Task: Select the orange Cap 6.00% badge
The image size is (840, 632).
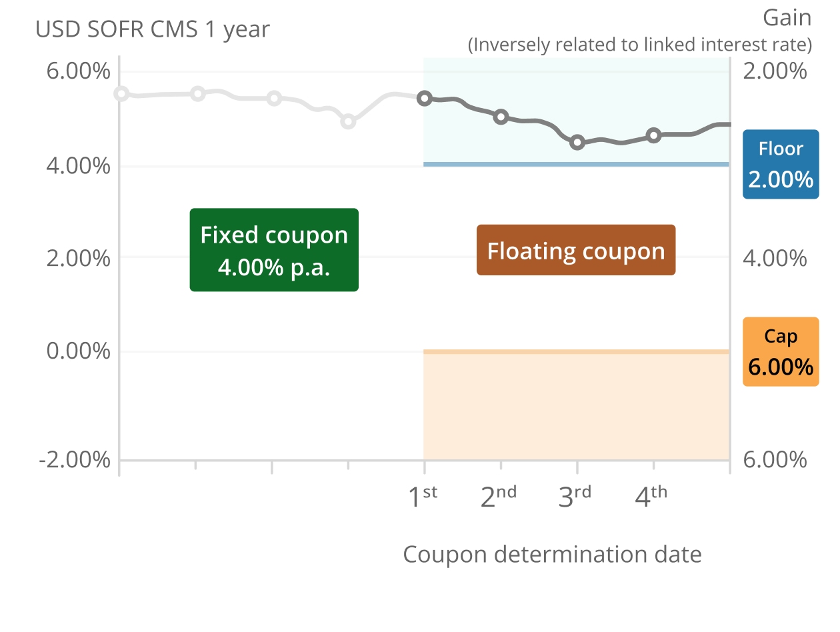Action: (x=781, y=352)
